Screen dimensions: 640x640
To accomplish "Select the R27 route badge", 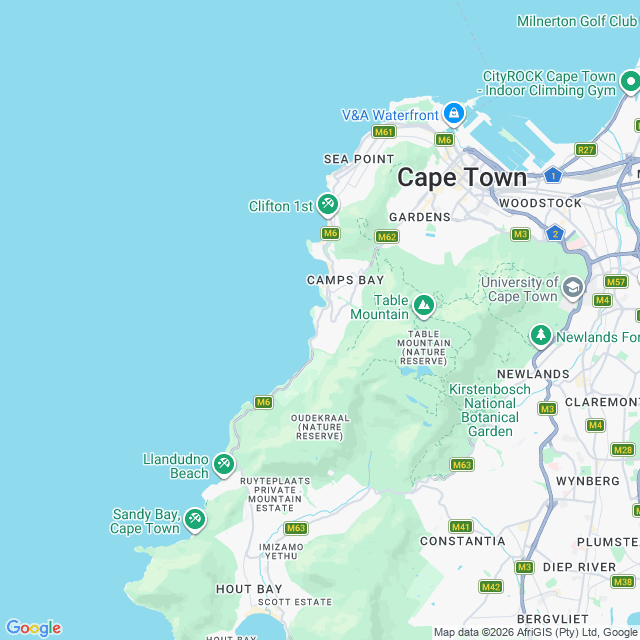I will pyautogui.click(x=586, y=150).
